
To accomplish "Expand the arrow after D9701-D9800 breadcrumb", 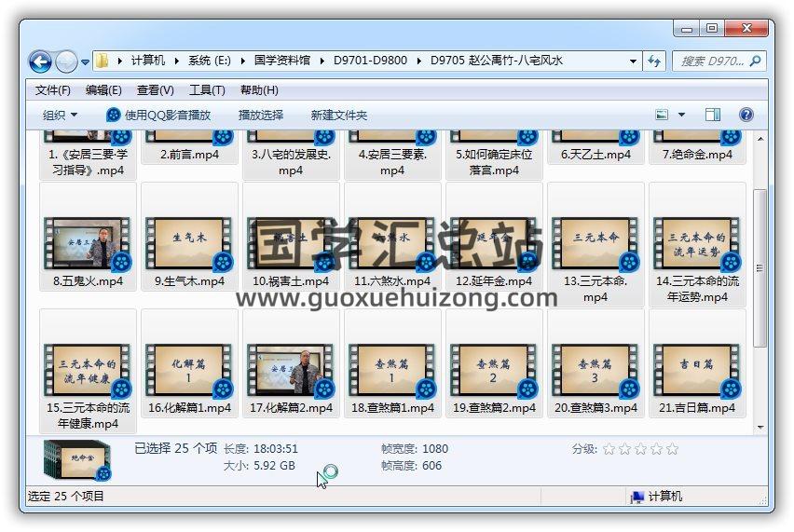I will [x=418, y=61].
